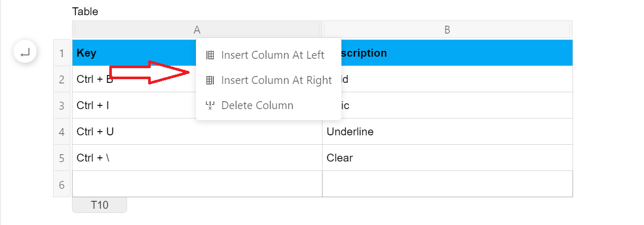Click the Underline description cell
Viewport: 644px width, 225px height.
click(448, 132)
